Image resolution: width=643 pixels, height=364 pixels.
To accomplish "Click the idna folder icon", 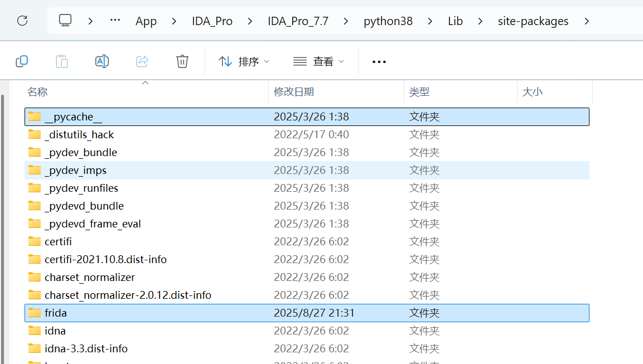I will pos(35,331).
